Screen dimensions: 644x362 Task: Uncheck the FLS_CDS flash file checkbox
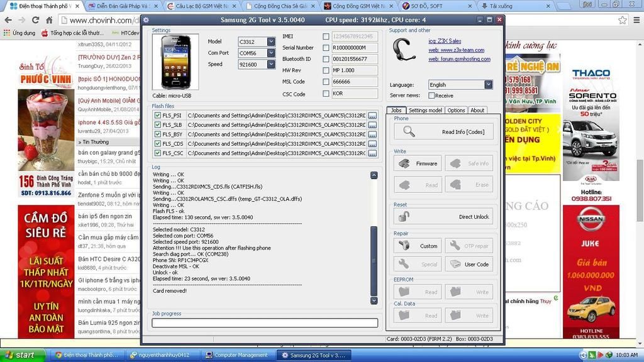(x=157, y=144)
